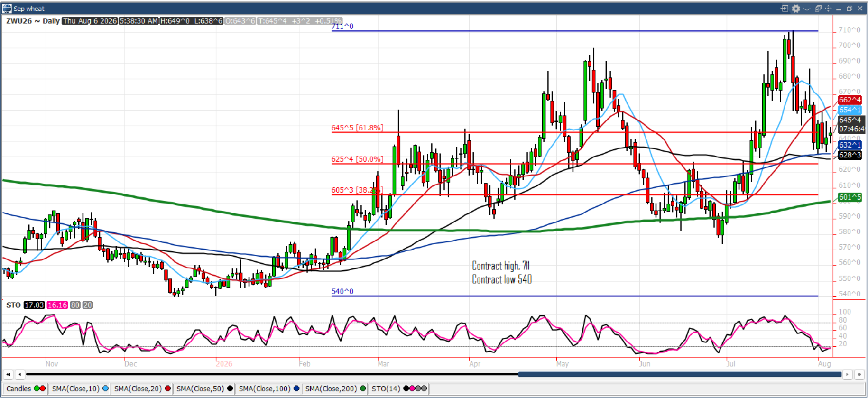Viewport: 868px width, 398px height.
Task: Select the SMA(Close,100) indicator button
Action: point(269,389)
